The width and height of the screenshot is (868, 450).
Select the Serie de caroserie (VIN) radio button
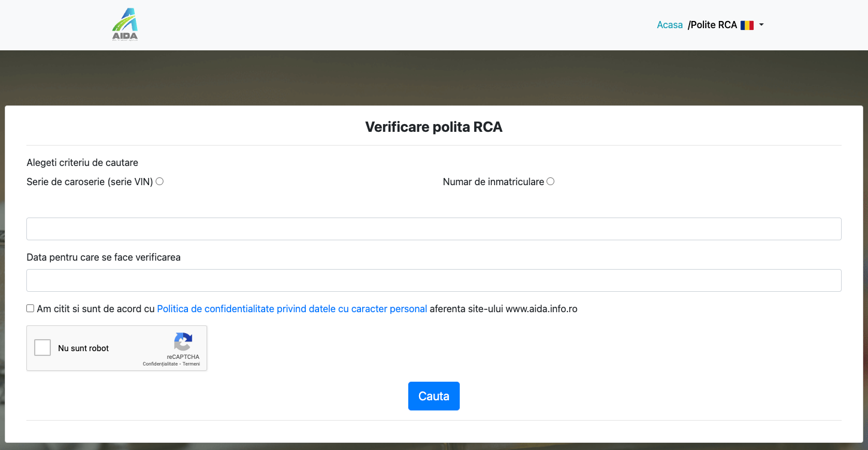pos(160,182)
